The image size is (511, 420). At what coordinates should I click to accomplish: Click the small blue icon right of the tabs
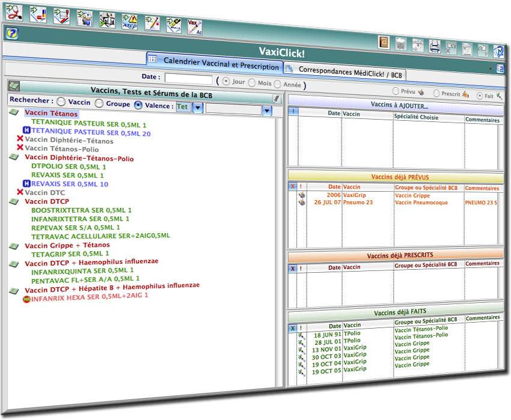point(500,68)
